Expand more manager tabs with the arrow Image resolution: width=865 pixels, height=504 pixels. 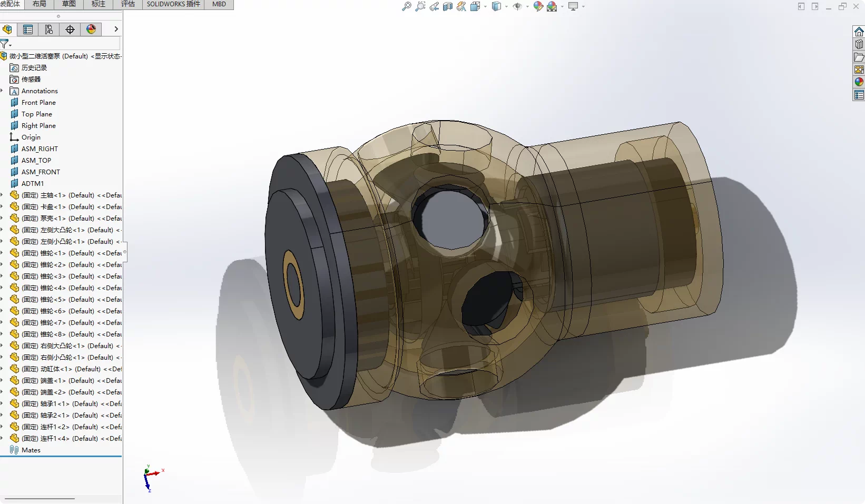[x=116, y=29]
